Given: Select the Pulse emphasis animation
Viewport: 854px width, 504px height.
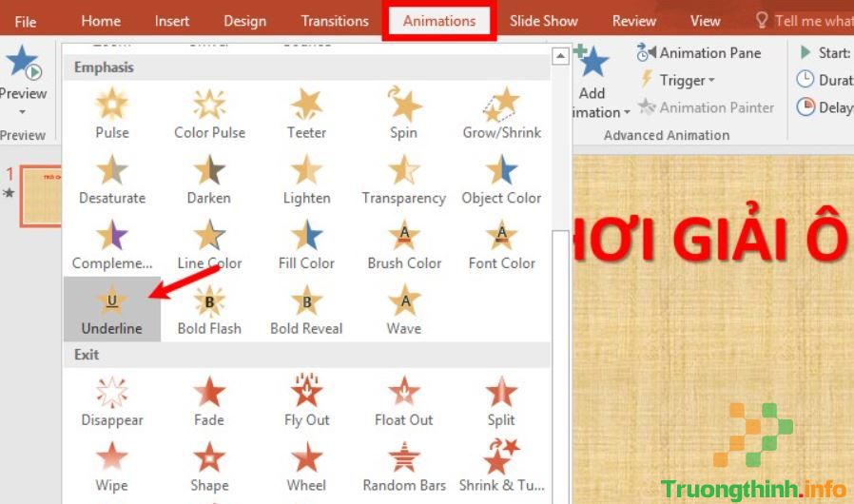Looking at the screenshot, I should pyautogui.click(x=111, y=113).
